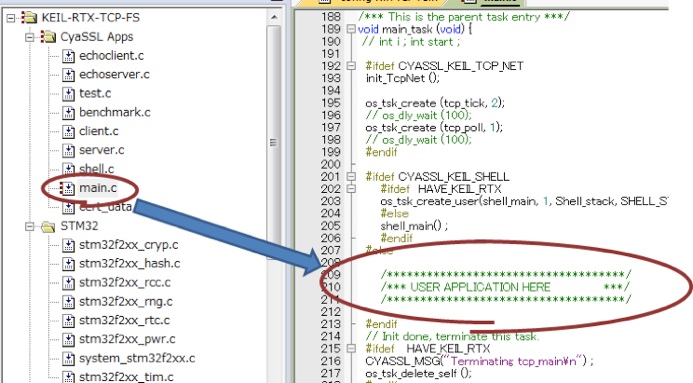Select the system_stm32f2xx.c file icon
Viewport: 693px width, 383px height.
pyautogui.click(x=68, y=358)
